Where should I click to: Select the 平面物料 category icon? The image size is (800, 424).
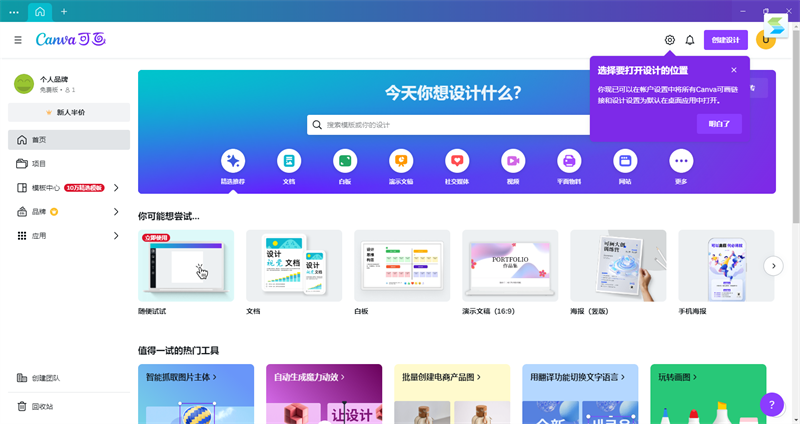[x=569, y=161]
